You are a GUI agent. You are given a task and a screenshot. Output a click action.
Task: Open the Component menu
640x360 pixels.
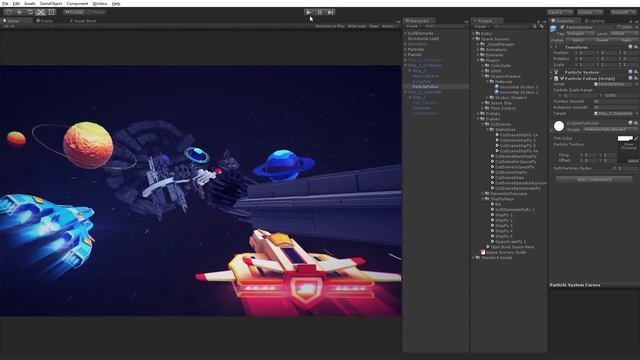click(77, 3)
